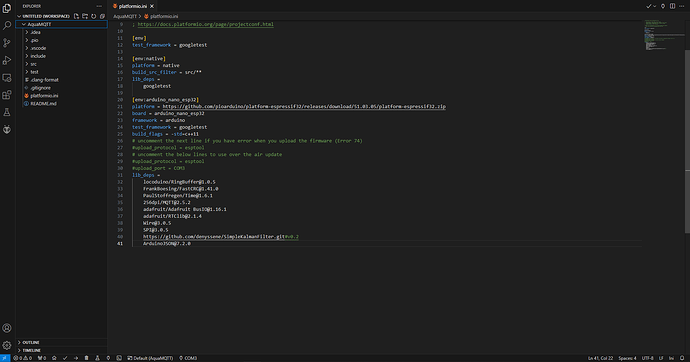Screen dimensions: 690x362
Task: Click the New File icon in Explorer
Action: 77,16
